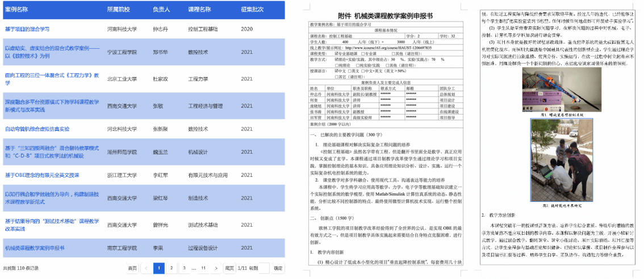Open 机械类课程教学案例申报书 case link

coord(34,248)
